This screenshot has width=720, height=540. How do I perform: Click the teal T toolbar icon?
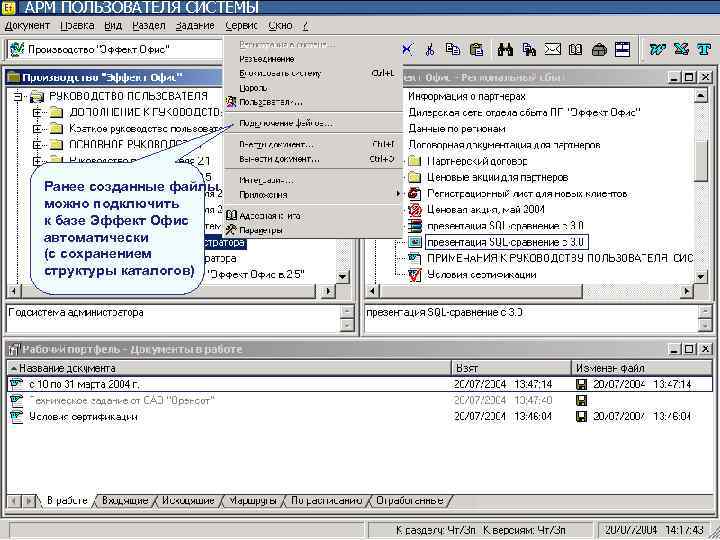click(x=704, y=50)
